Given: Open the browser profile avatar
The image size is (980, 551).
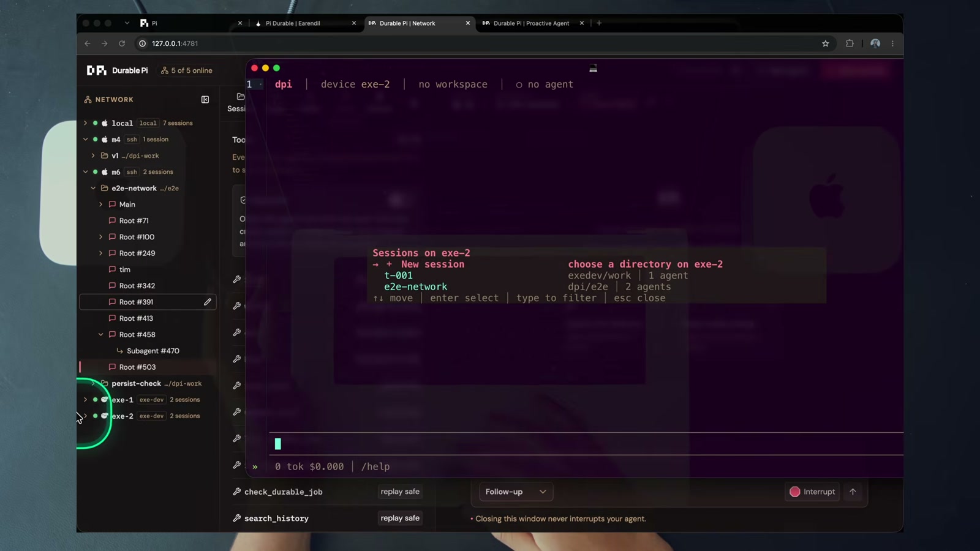Looking at the screenshot, I should tap(875, 43).
